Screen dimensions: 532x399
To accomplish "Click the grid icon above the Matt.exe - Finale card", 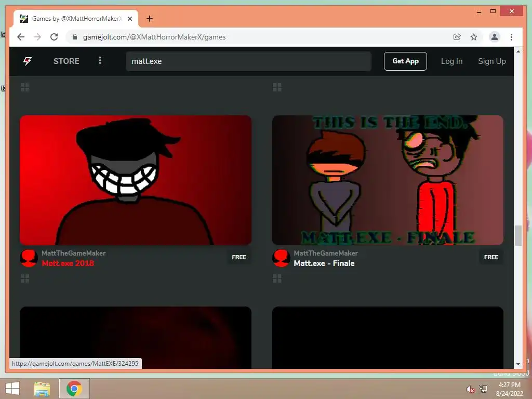I will click(x=277, y=87).
